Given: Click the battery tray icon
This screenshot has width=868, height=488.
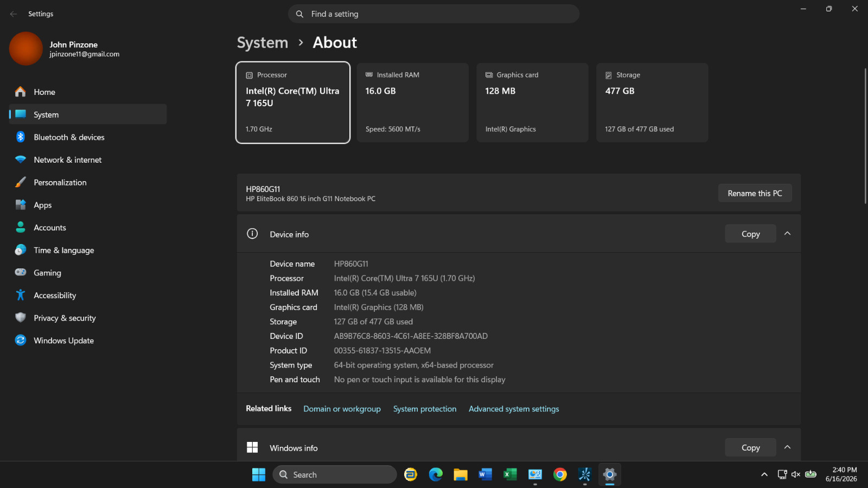Looking at the screenshot, I should coord(810,474).
